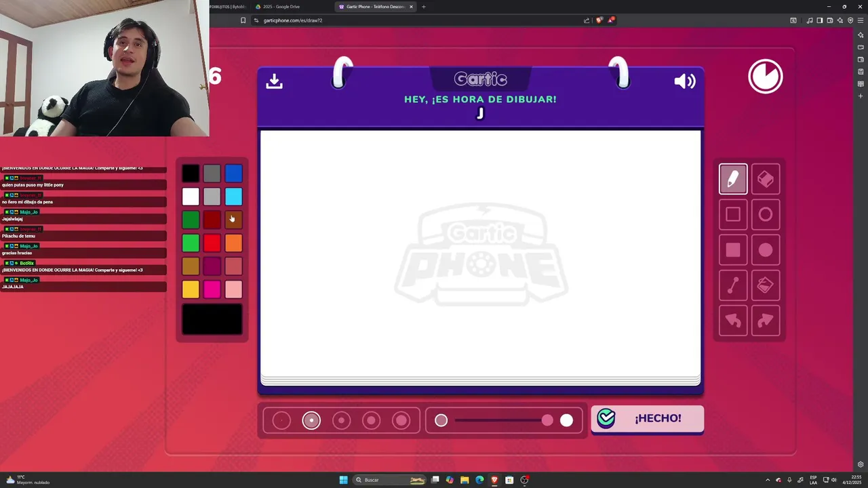Pick the light pink color swatch
Screen dimensions: 868x488
pyautogui.click(x=233, y=289)
